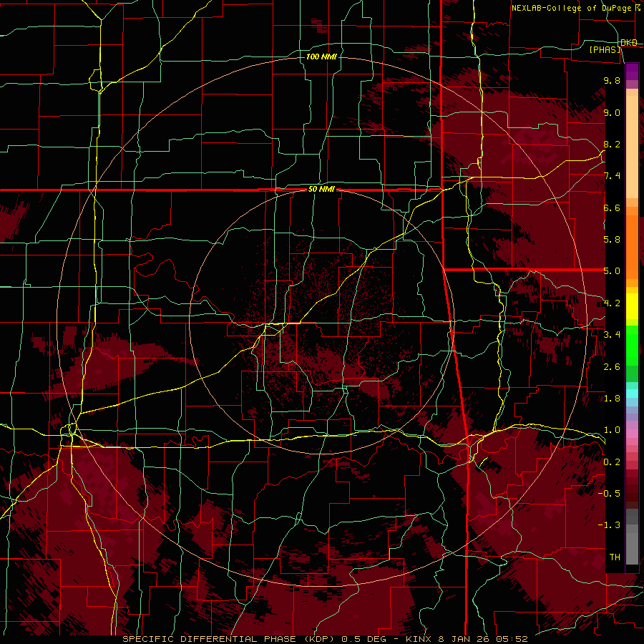Click the -0.5 scale value

[609, 494]
